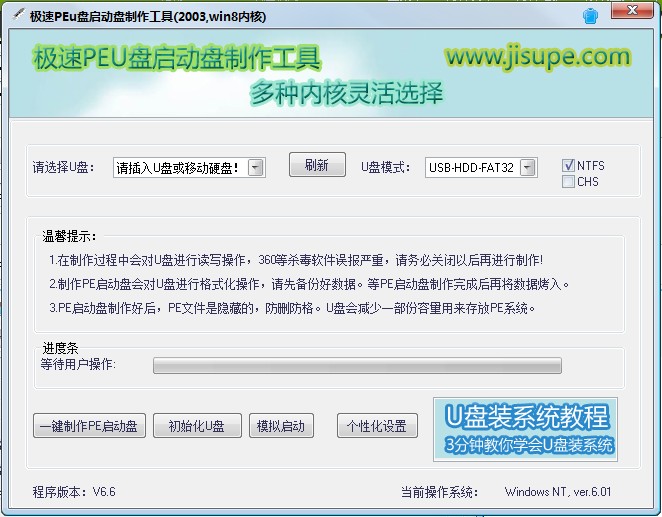Open the U盘装系统教程 tutorial banner
Viewport: 662px width, 517px height.
(x=525, y=429)
